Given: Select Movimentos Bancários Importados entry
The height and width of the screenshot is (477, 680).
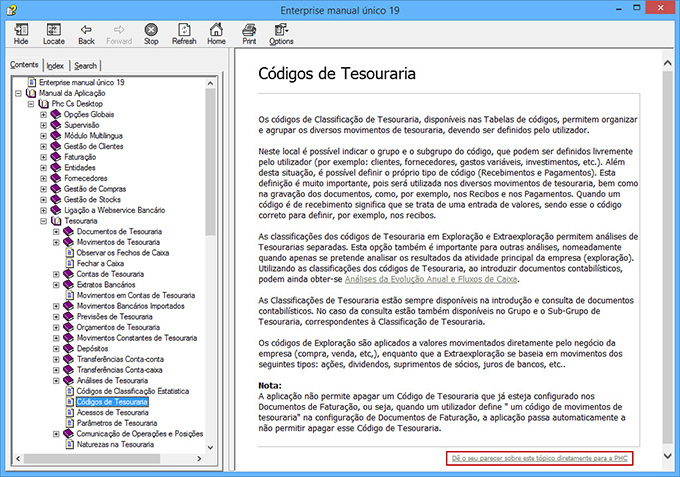Looking at the screenshot, I should point(131,306).
